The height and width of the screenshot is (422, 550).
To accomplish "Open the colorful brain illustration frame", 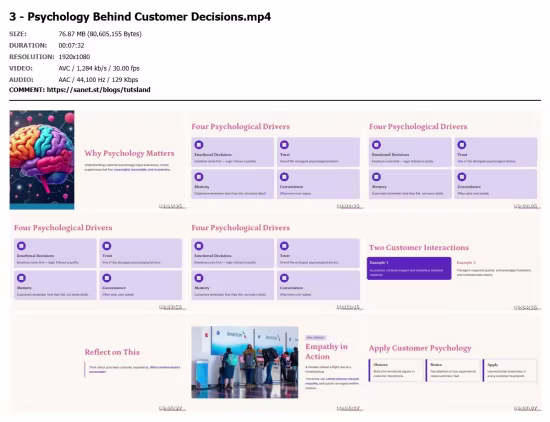I will [42, 160].
